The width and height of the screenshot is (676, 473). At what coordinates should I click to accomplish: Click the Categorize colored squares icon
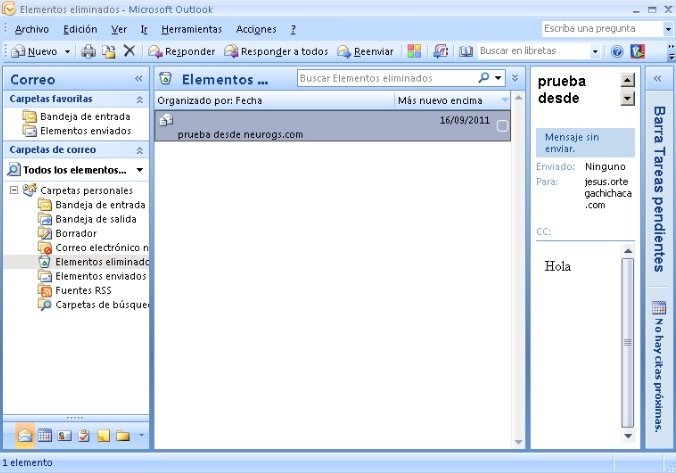(414, 51)
